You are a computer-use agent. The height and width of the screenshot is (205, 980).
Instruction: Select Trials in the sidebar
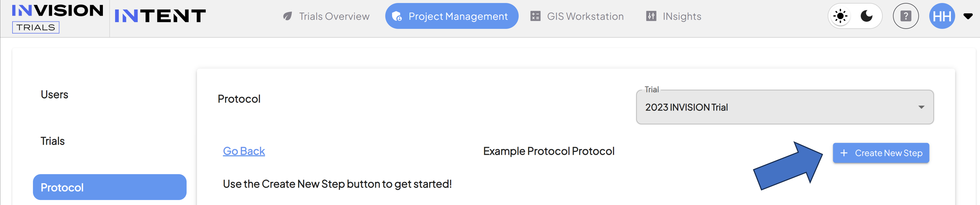[x=53, y=141]
